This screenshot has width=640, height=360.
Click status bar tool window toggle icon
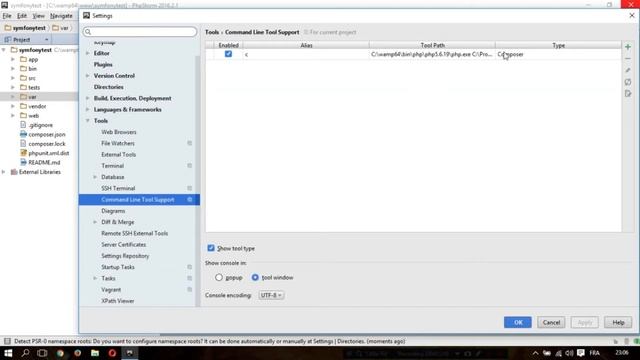click(x=7, y=341)
